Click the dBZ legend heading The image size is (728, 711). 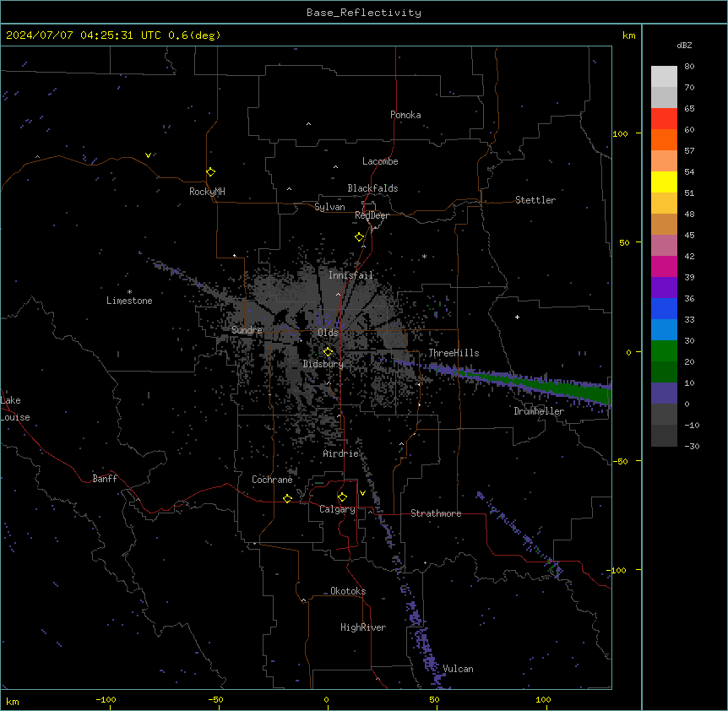tap(684, 45)
